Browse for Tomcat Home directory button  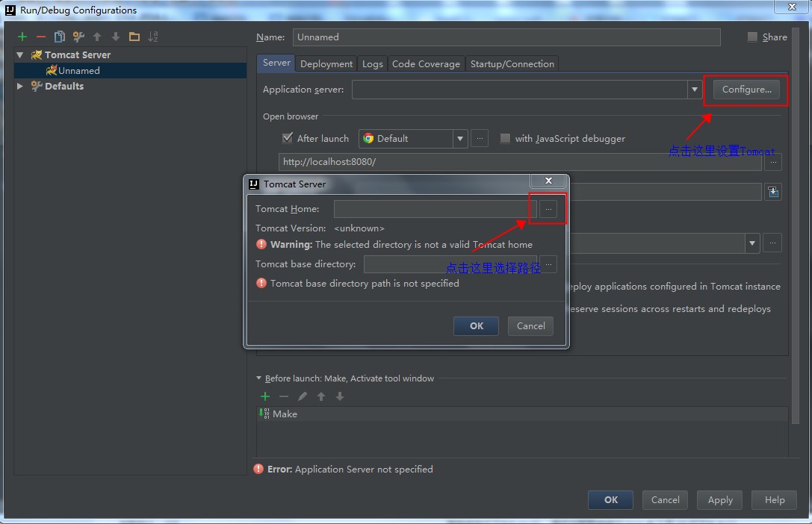(x=548, y=209)
